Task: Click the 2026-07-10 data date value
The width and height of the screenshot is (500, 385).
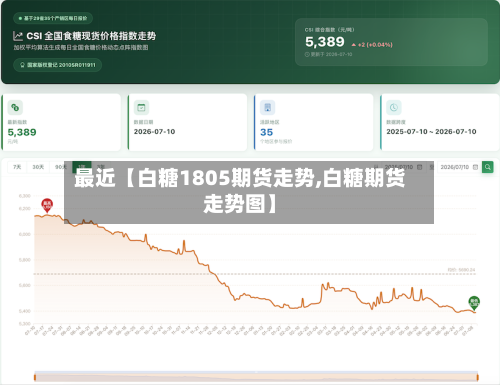Action: click(154, 132)
